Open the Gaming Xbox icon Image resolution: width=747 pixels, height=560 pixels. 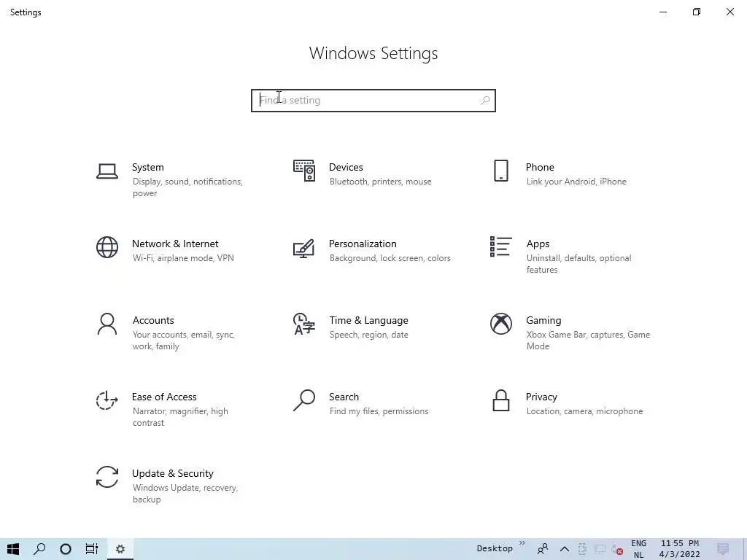point(500,324)
